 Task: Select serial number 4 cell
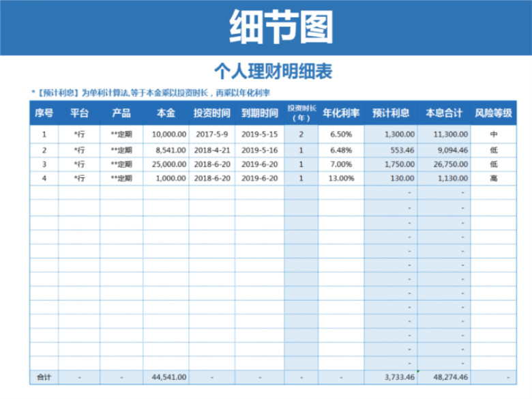click(x=44, y=178)
